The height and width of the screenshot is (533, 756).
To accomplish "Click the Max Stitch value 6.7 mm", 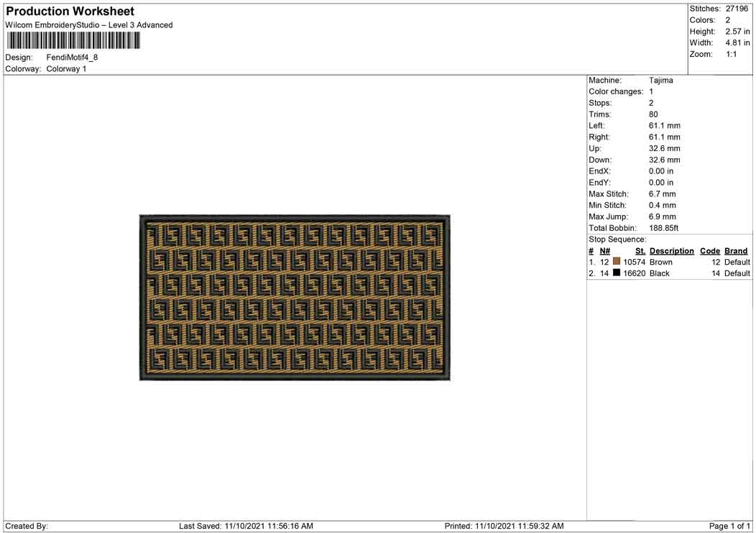I will coord(662,194).
